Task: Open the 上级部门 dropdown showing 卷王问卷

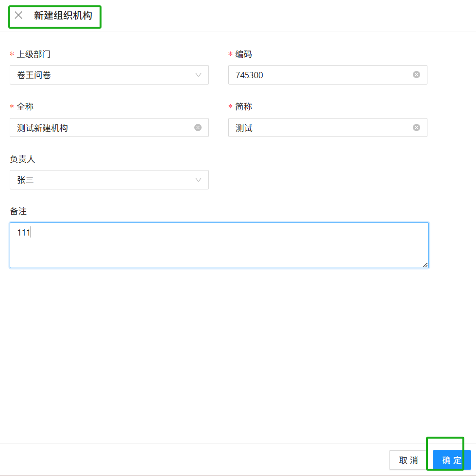Action: [109, 75]
